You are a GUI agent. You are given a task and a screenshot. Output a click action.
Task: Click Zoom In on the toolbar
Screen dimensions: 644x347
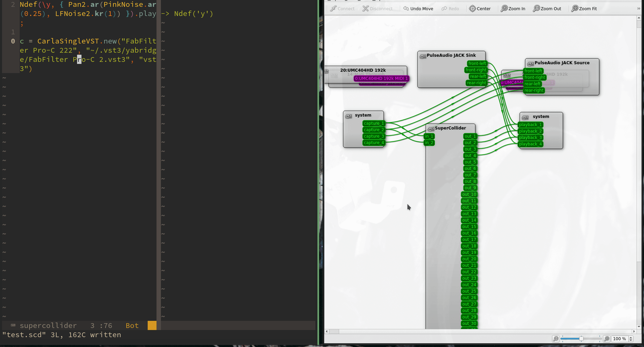(x=513, y=8)
